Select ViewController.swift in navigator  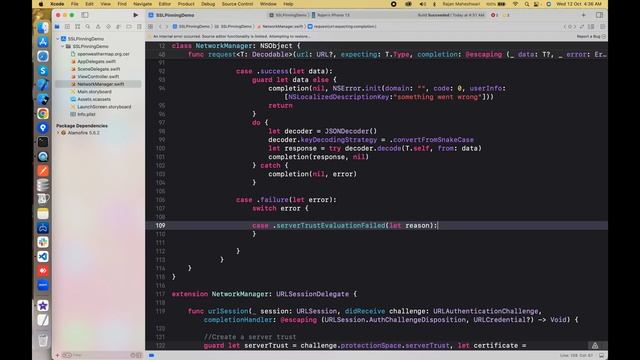coord(98,76)
